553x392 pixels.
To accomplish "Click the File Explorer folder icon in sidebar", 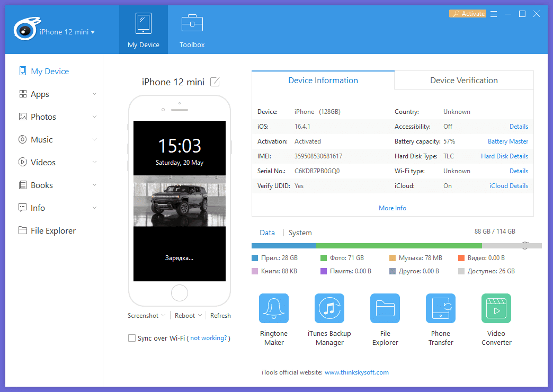I will pyautogui.click(x=23, y=230).
